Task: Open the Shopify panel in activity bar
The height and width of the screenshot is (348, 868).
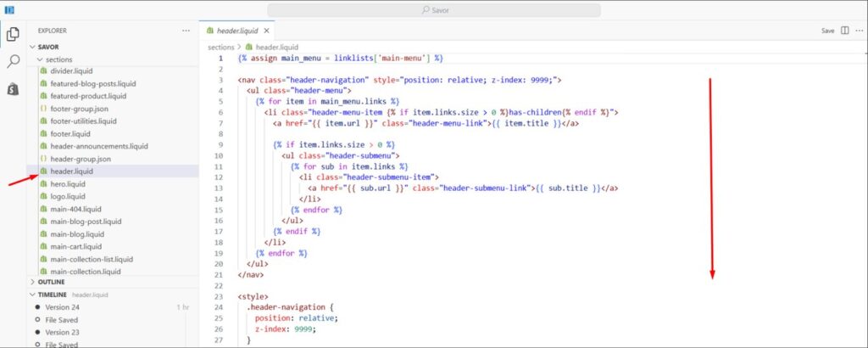Action: [14, 89]
